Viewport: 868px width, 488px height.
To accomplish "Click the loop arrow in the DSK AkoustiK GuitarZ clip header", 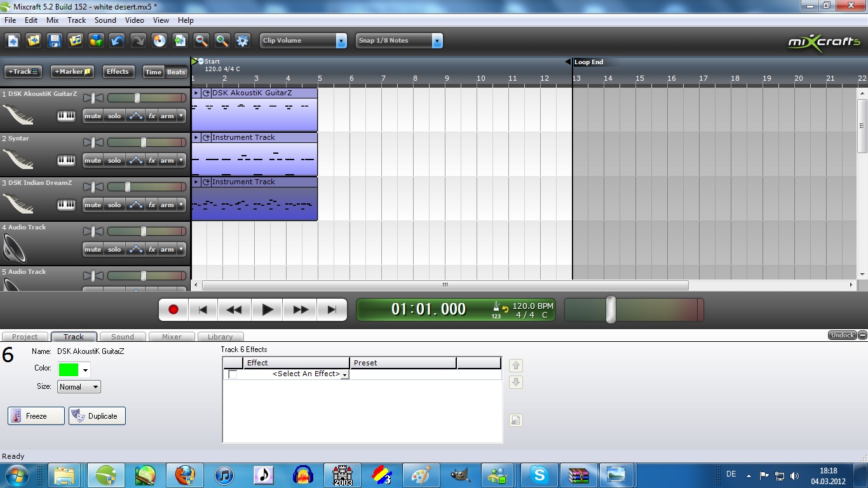I will pos(207,93).
